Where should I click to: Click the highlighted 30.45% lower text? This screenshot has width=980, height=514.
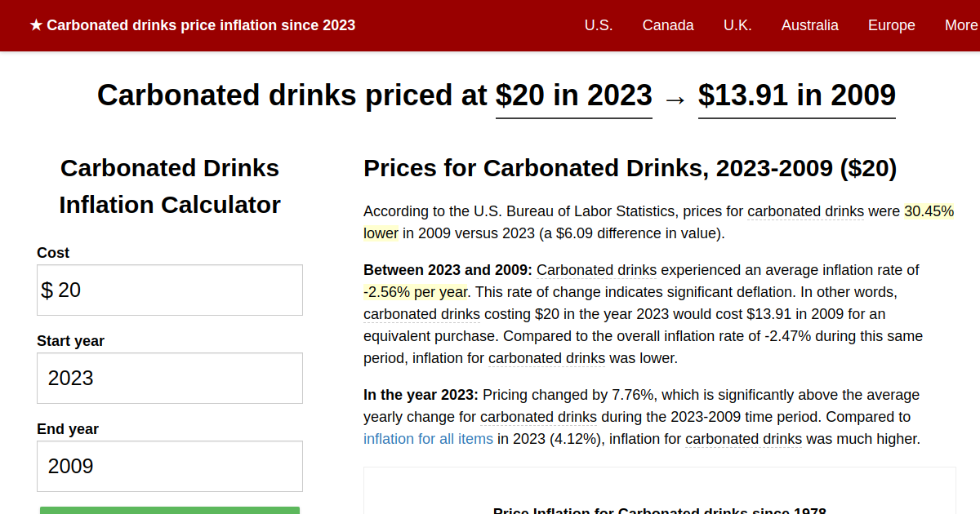tap(929, 210)
